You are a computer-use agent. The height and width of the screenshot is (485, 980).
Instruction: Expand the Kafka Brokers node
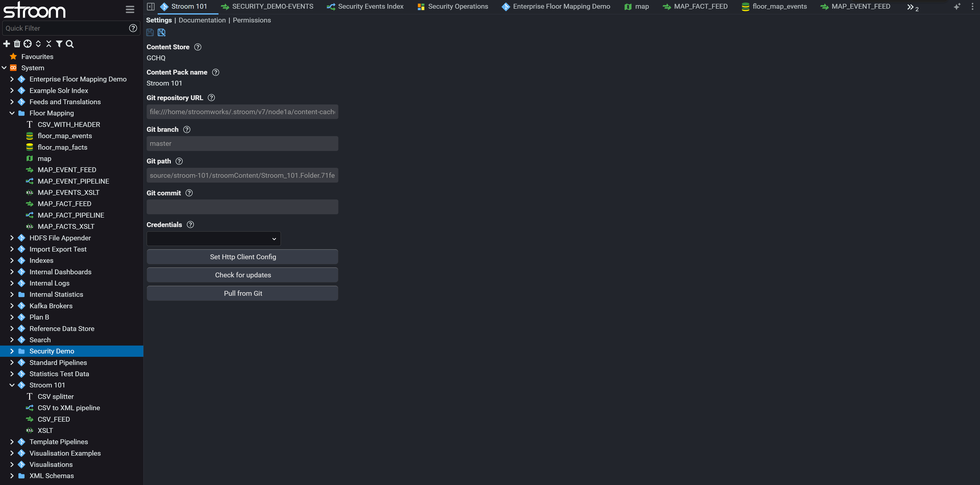pos(12,306)
